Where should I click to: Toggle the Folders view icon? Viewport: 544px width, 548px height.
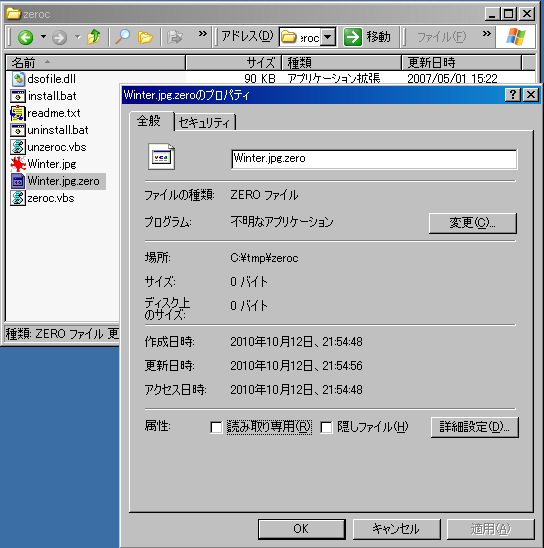[145, 37]
